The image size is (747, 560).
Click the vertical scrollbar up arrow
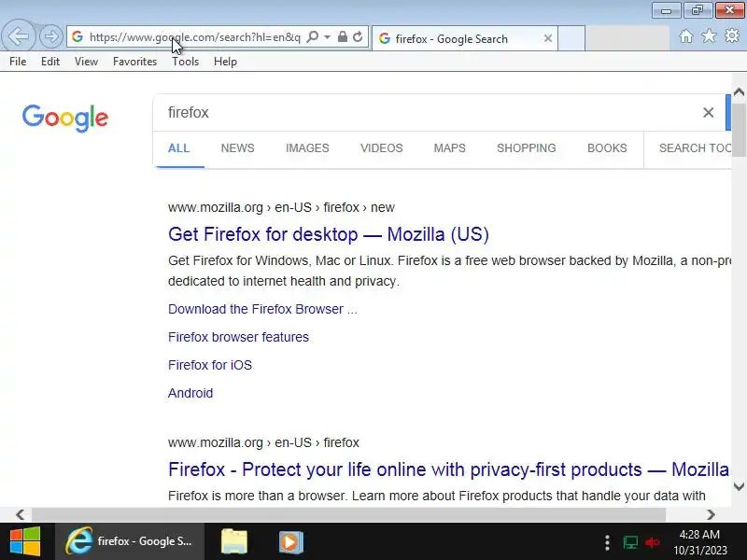tap(739, 92)
